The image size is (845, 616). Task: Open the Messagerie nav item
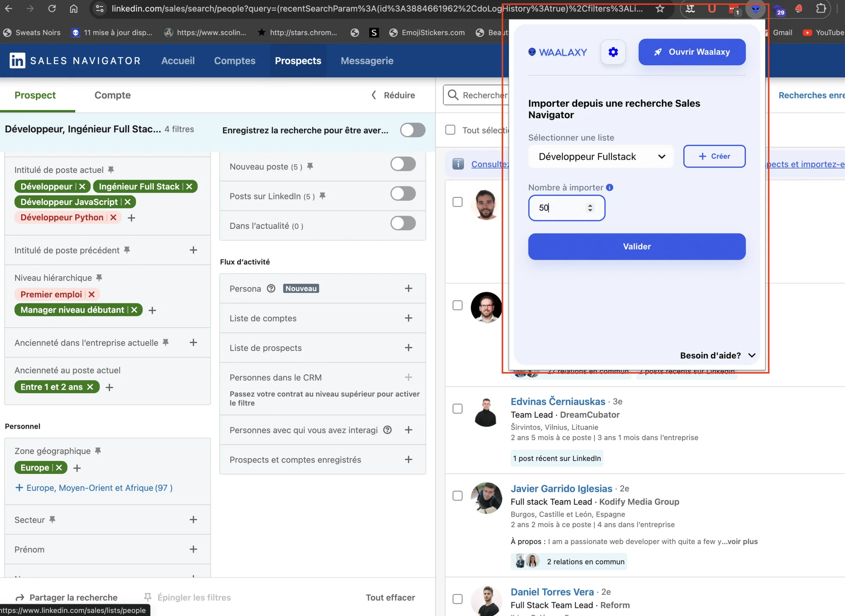(367, 61)
